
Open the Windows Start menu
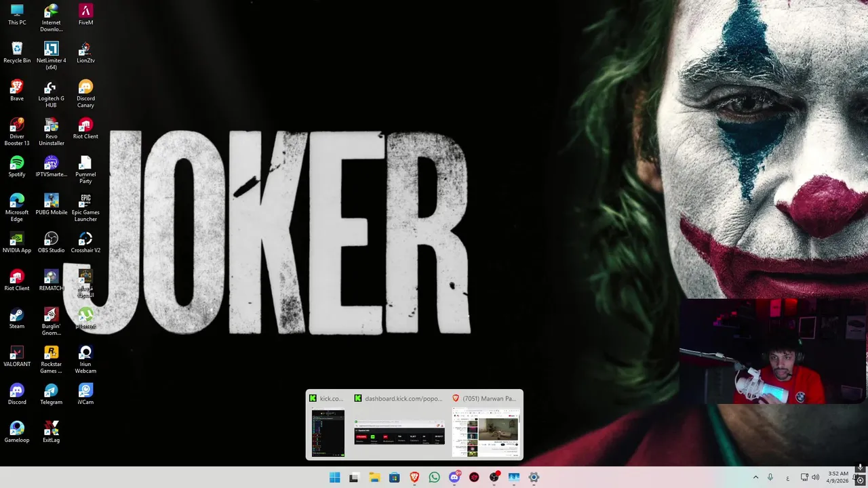tap(334, 477)
